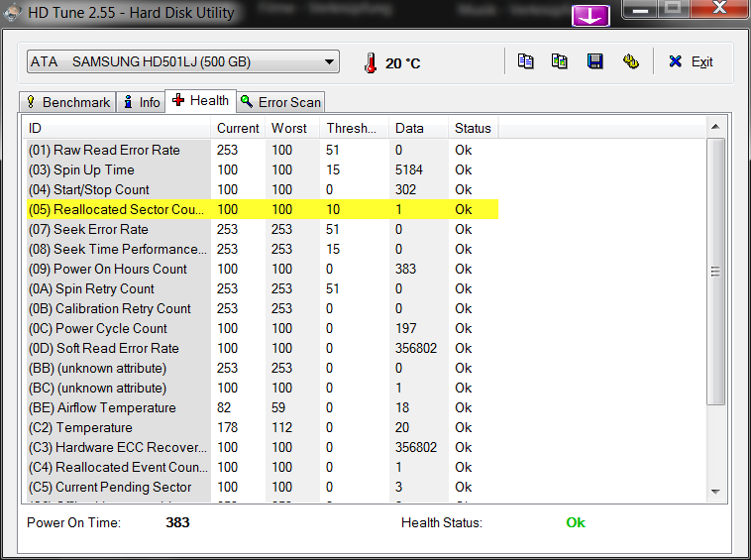Select the Spin Retry Count row
Screen dimensions: 751x560
click(261, 288)
